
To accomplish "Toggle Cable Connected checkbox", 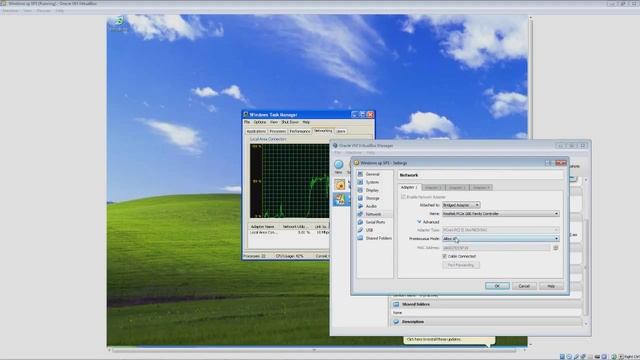I will coord(444,256).
